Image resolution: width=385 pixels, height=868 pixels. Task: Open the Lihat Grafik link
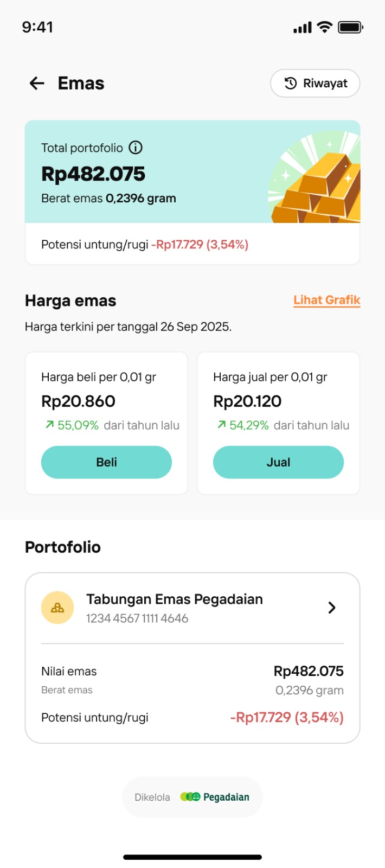click(x=326, y=300)
